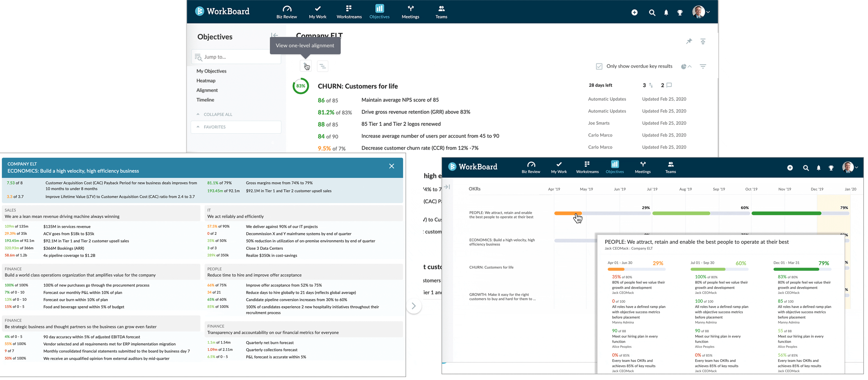Select Objectives tab in the timeline window
This screenshot has height=380, width=868.
coord(615,167)
